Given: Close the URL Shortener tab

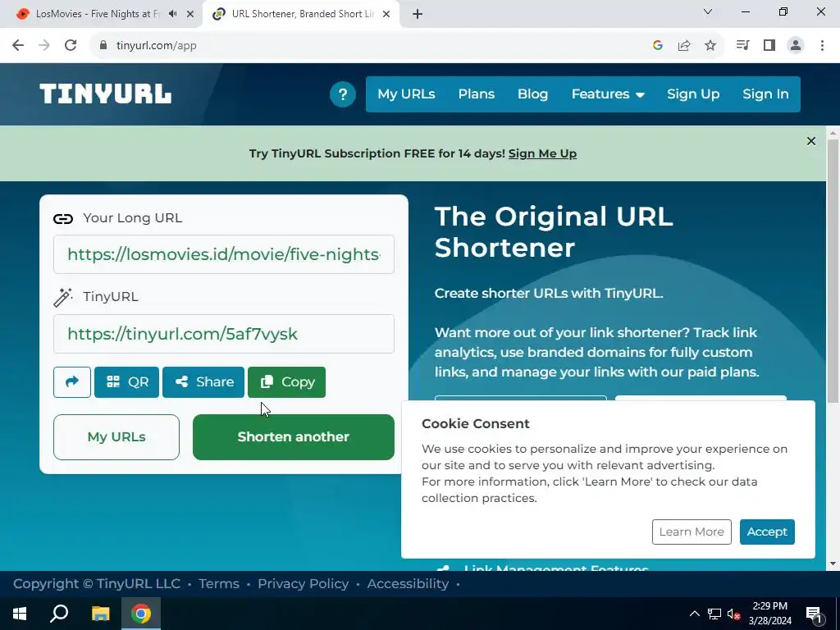Looking at the screenshot, I should coord(386,14).
